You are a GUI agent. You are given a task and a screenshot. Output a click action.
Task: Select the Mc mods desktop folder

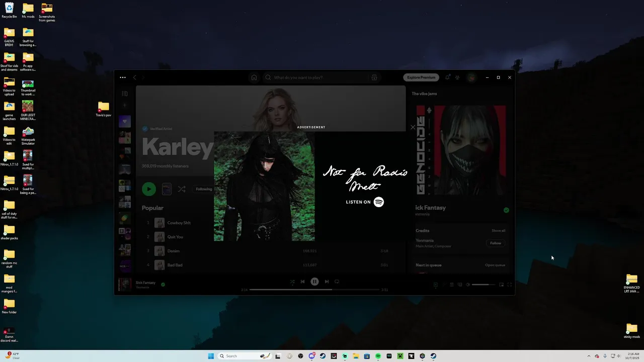28,11
